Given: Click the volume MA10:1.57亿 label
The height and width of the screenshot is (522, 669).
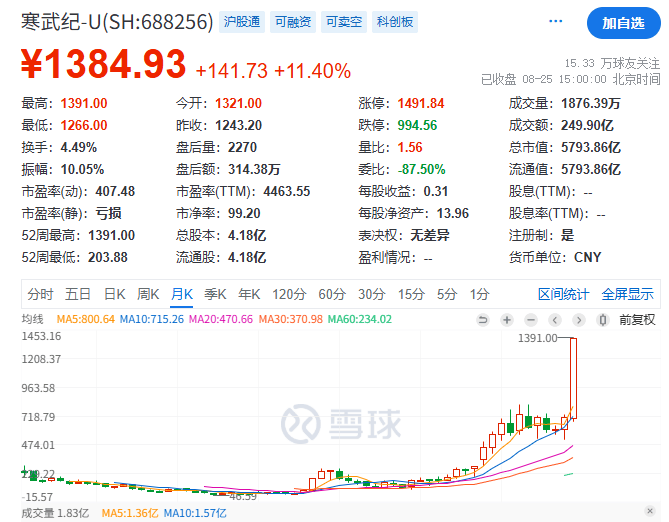Looking at the screenshot, I should (x=195, y=513).
